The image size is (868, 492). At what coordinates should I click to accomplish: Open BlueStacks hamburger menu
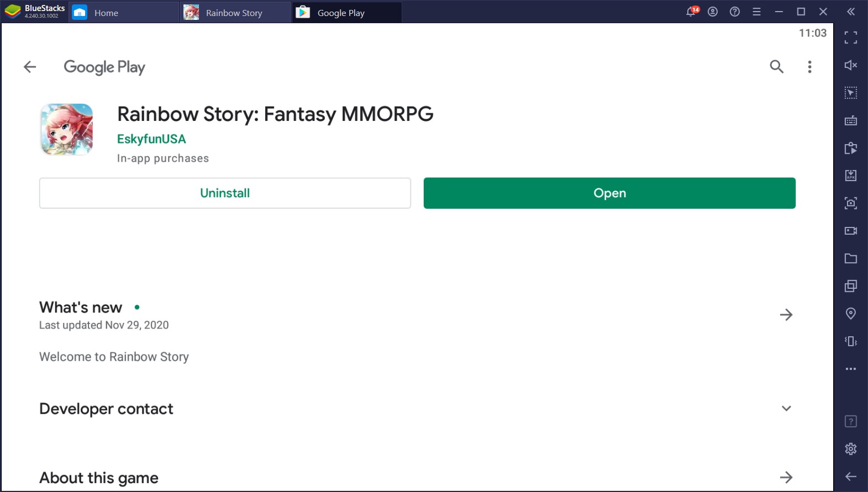(757, 12)
